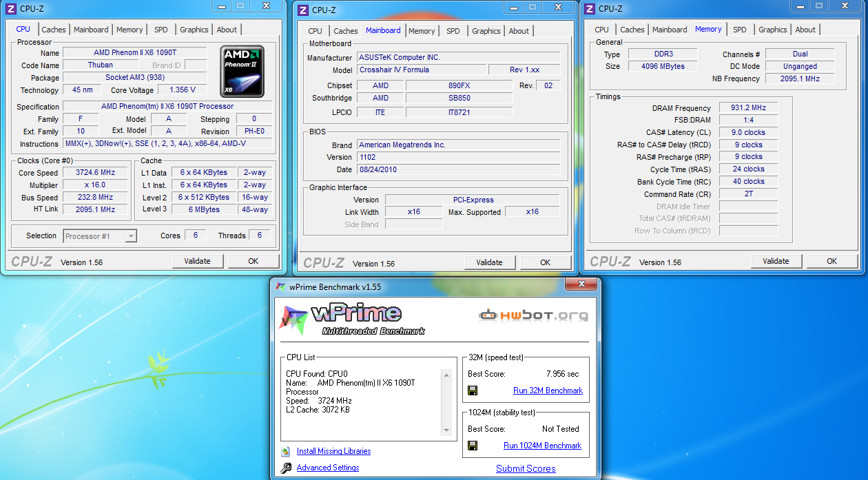The image size is (868, 480).
Task: Click the floppy disk icon next to Run 1024M Benchmark
Action: coord(473,446)
